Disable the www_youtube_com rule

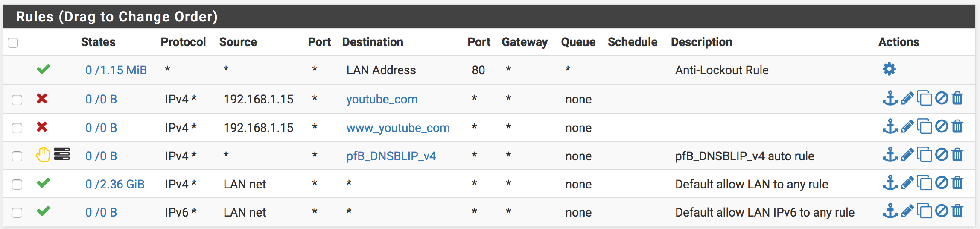[942, 126]
